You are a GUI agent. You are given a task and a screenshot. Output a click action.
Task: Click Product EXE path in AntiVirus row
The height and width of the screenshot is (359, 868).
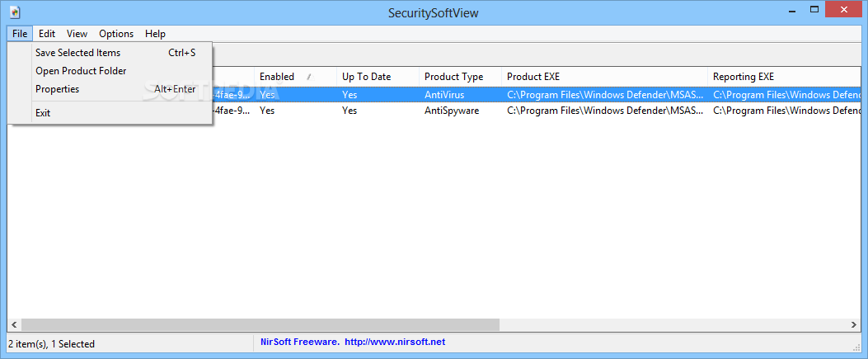click(x=605, y=95)
